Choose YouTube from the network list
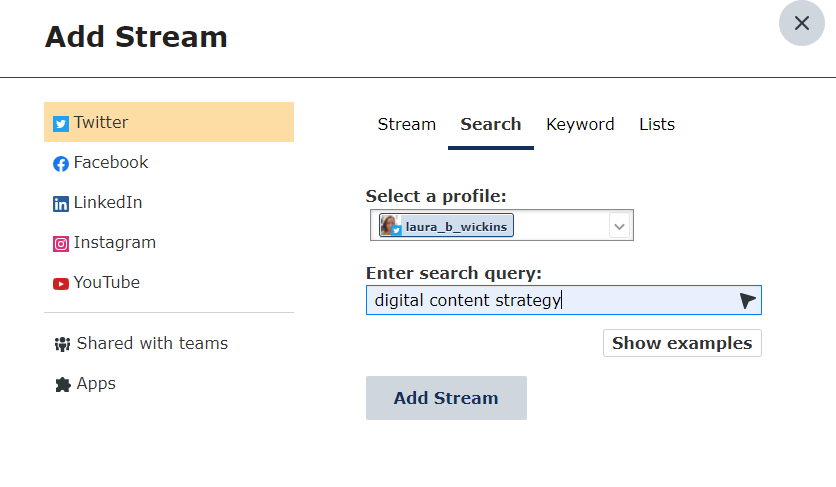 coord(169,282)
